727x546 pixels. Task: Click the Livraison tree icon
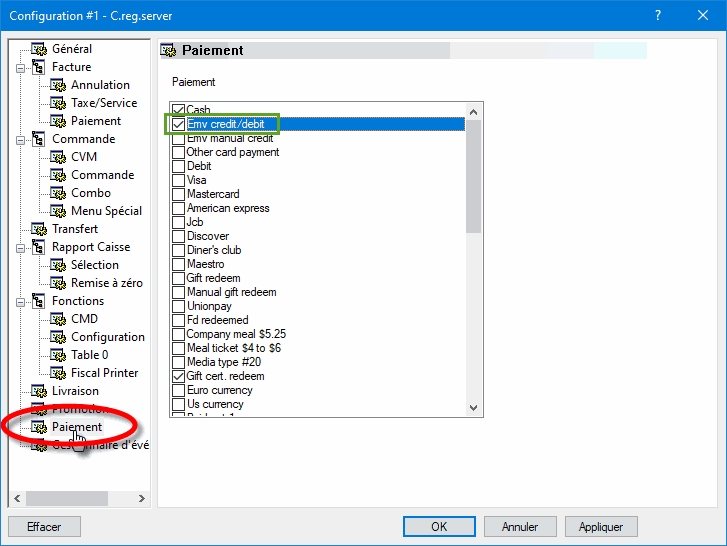coord(39,391)
